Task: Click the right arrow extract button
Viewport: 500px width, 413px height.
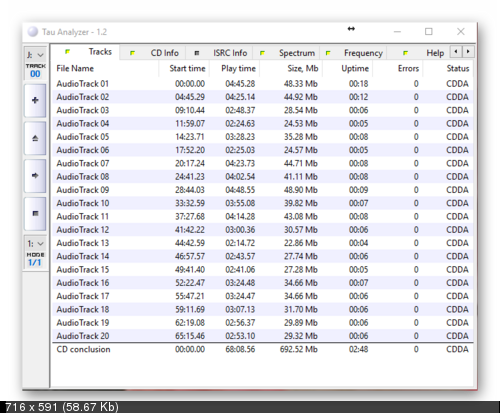Action: [x=35, y=176]
